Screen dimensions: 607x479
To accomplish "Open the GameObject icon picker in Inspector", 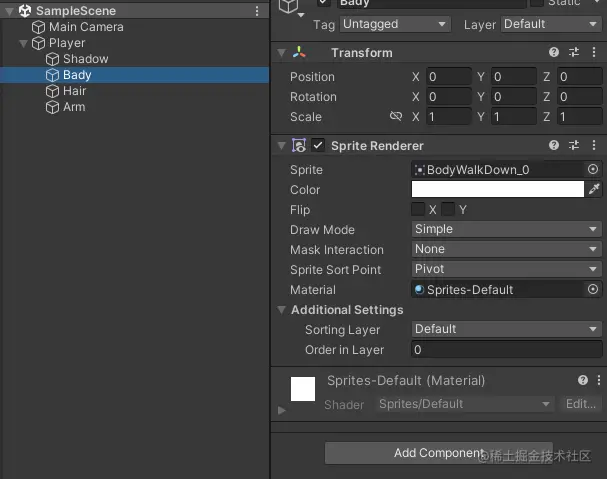I will point(291,8).
